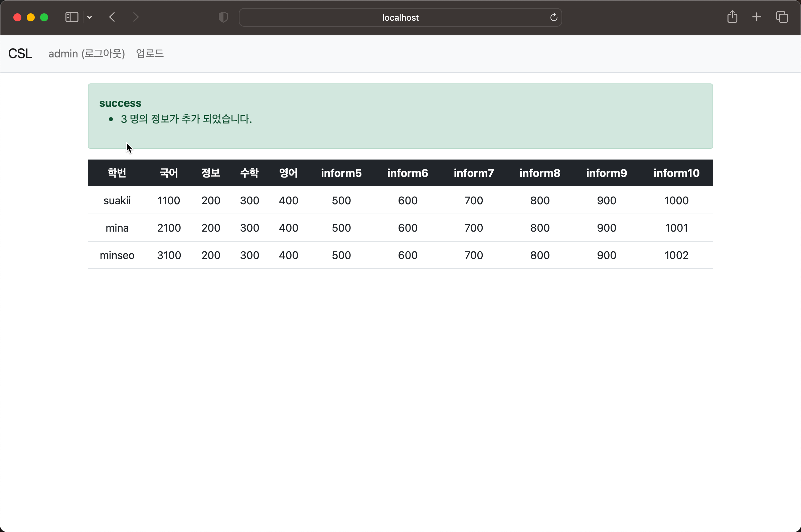This screenshot has height=532, width=801.
Task: Click the 학번 column header
Action: [117, 173]
